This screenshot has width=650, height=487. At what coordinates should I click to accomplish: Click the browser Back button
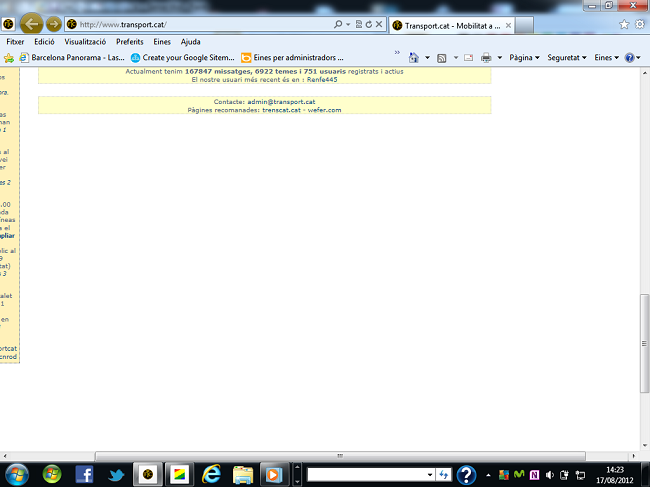[30, 23]
